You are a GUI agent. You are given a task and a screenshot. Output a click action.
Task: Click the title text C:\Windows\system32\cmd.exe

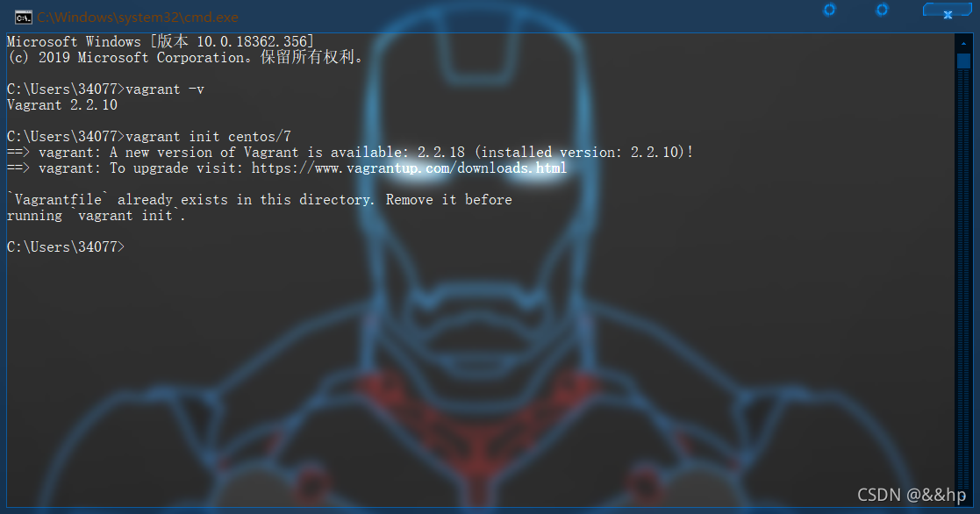138,18
